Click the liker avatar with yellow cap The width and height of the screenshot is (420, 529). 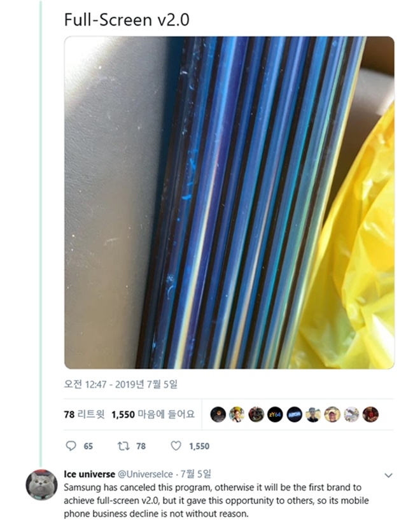[x=332, y=414]
